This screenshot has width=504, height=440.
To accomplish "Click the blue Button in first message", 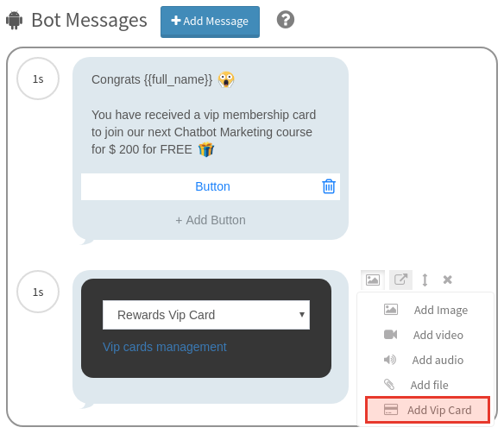I will tap(212, 186).
